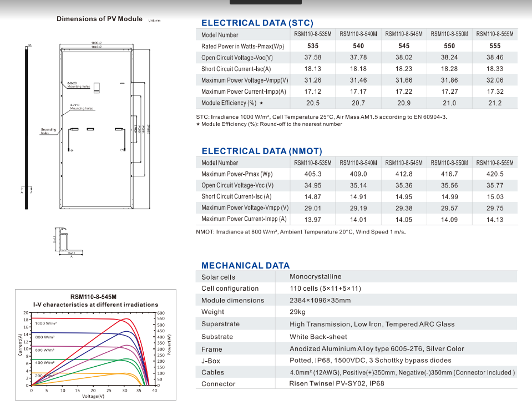Click NMOT table column header RSM110-8-535M
Screen dimensions: 532x405
pyautogui.click(x=313, y=163)
